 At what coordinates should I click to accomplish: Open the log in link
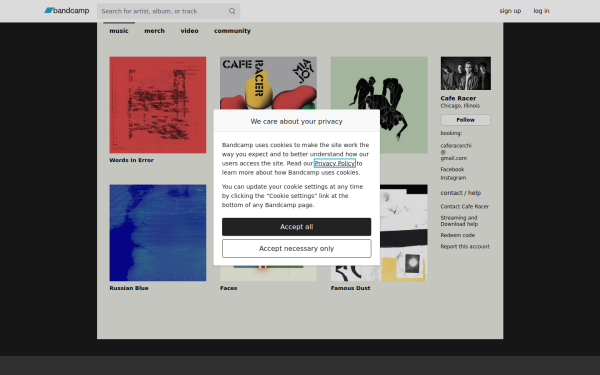[541, 11]
